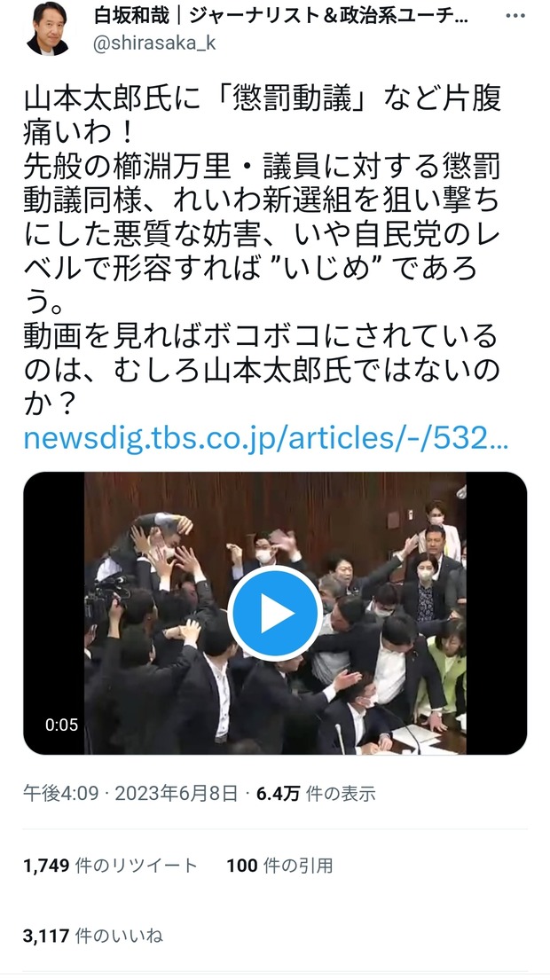The height and width of the screenshot is (980, 550).
Task: View the 1,749 件のリツイート list
Action: [110, 865]
